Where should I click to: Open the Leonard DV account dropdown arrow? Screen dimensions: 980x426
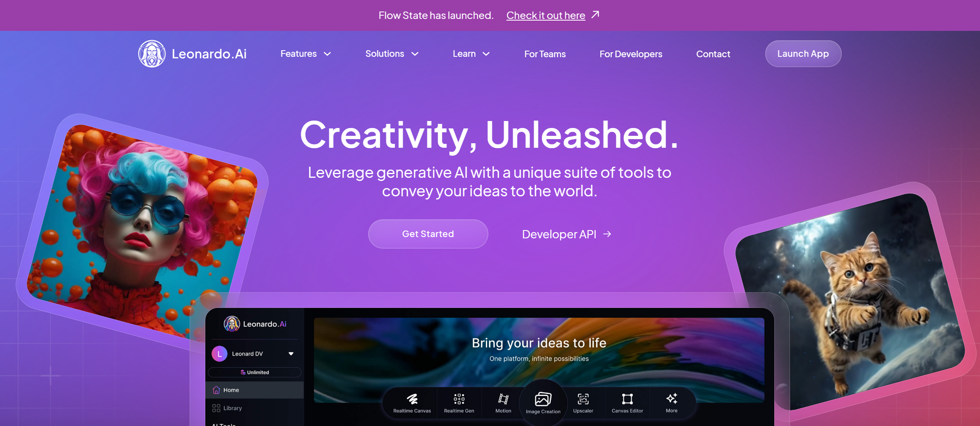click(291, 354)
